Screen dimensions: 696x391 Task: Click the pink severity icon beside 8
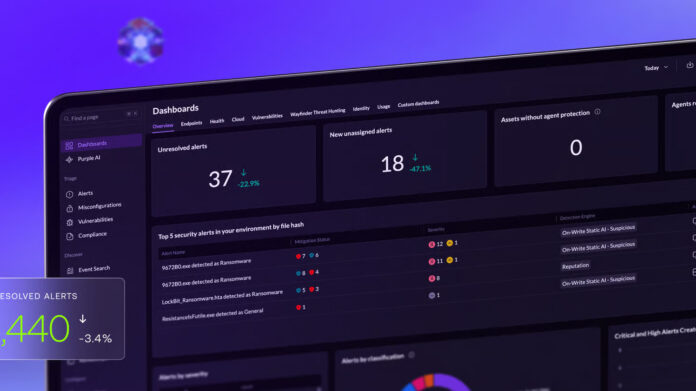[431, 278]
